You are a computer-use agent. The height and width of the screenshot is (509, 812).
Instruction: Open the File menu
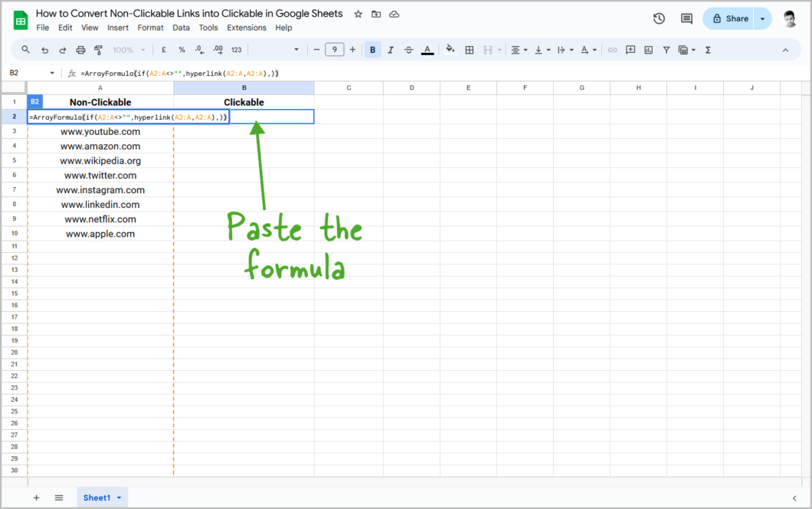coord(42,28)
